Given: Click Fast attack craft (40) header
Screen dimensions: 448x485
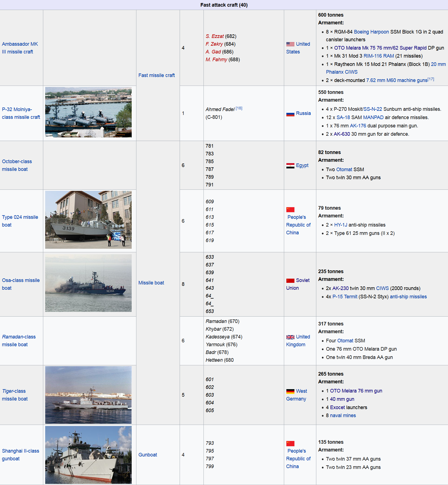Looking at the screenshot, I should coord(224,5).
